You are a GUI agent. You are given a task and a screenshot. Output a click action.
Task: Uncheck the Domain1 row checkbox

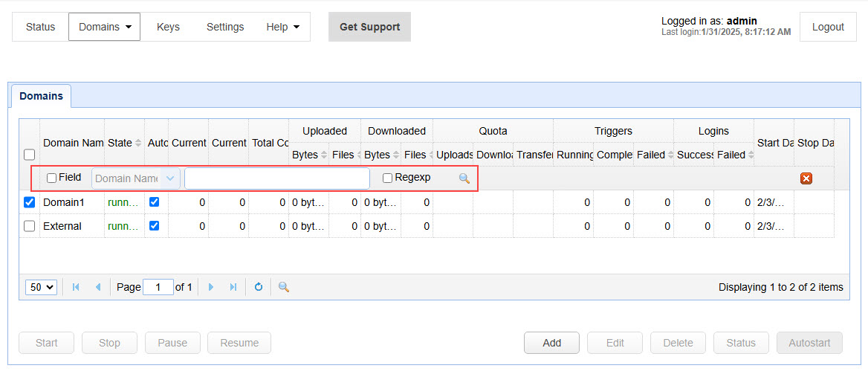(x=30, y=202)
